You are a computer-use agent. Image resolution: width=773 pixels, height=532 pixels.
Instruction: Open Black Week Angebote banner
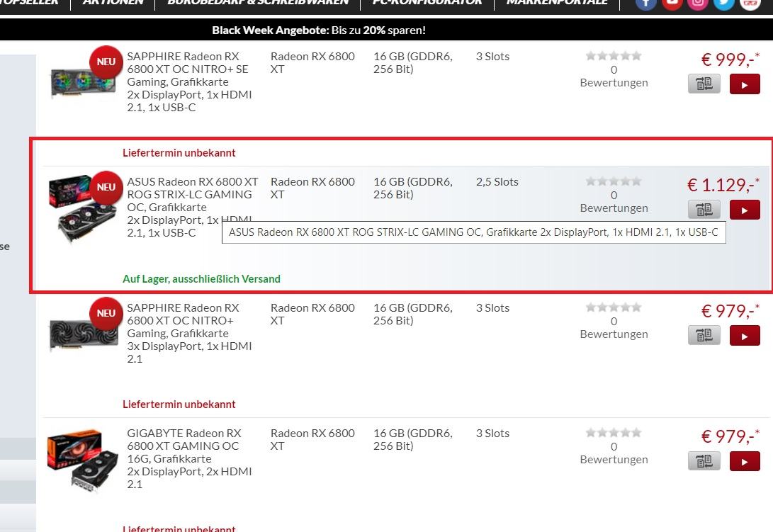pyautogui.click(x=318, y=30)
